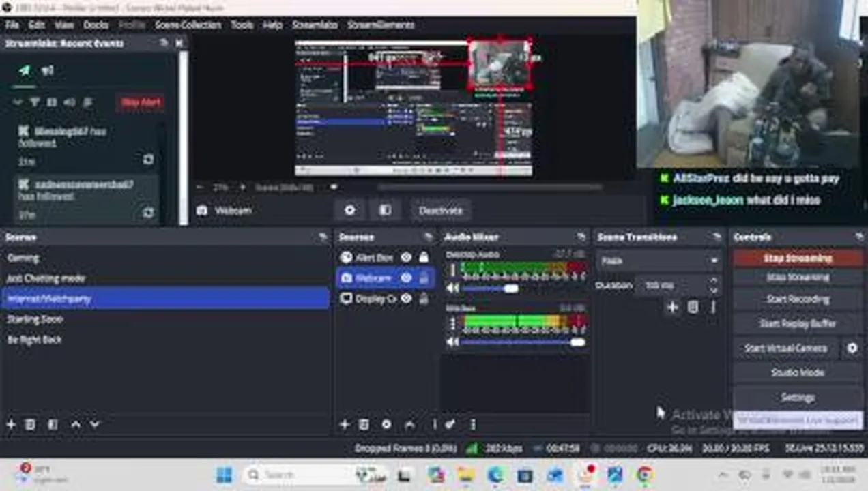
Task: Open scene filters icon in Scenes panel
Action: [x=53, y=424]
